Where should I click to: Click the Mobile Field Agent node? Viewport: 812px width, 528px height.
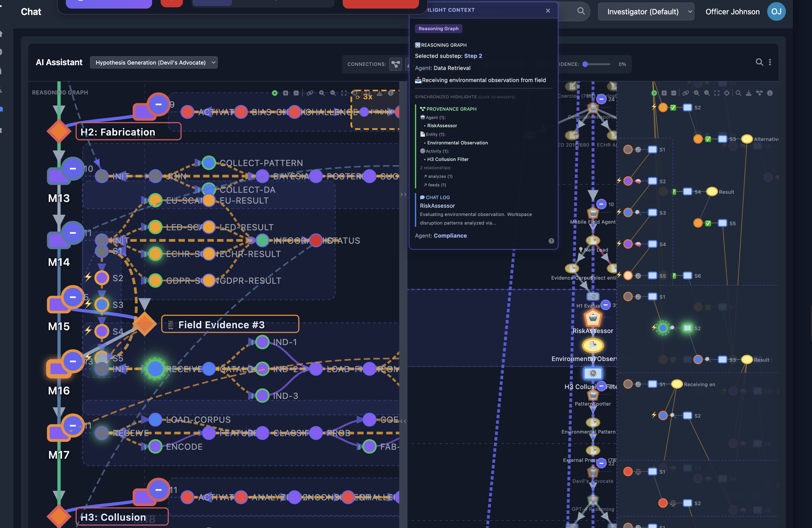593,213
